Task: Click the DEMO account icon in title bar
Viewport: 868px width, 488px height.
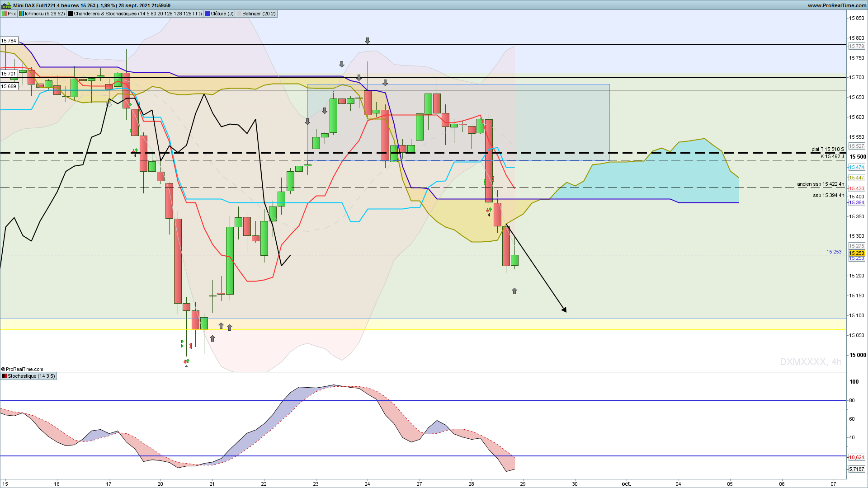Action: (x=6, y=5)
